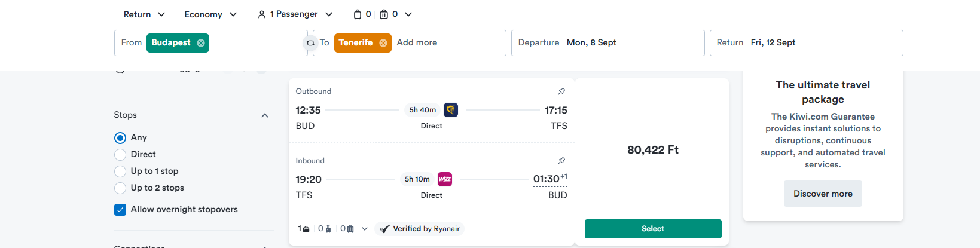Remove Tenerife from the destination field
This screenshot has height=248, width=980.
[x=383, y=43]
